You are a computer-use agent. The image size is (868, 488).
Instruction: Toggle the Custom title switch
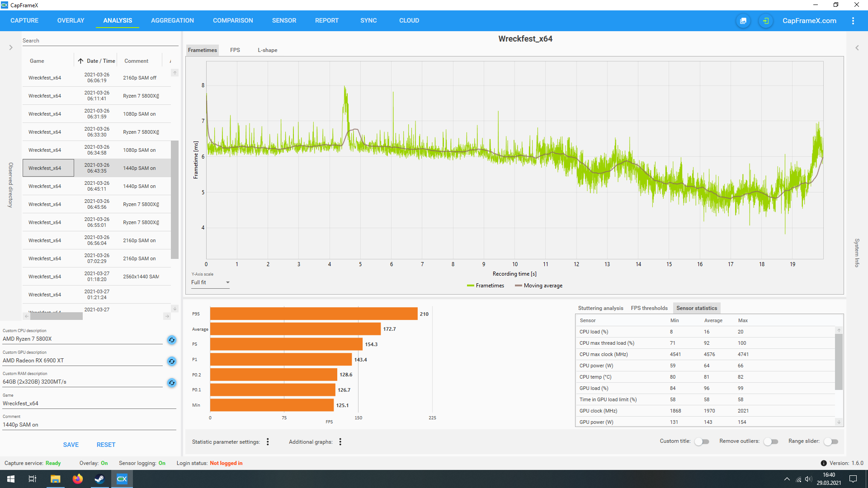(702, 441)
